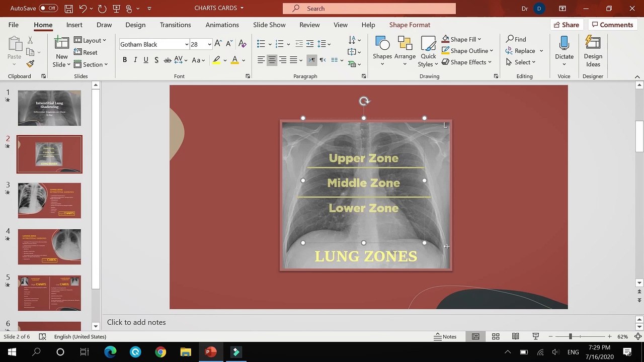The height and width of the screenshot is (362, 644).
Task: Click the Find button
Action: click(516, 39)
